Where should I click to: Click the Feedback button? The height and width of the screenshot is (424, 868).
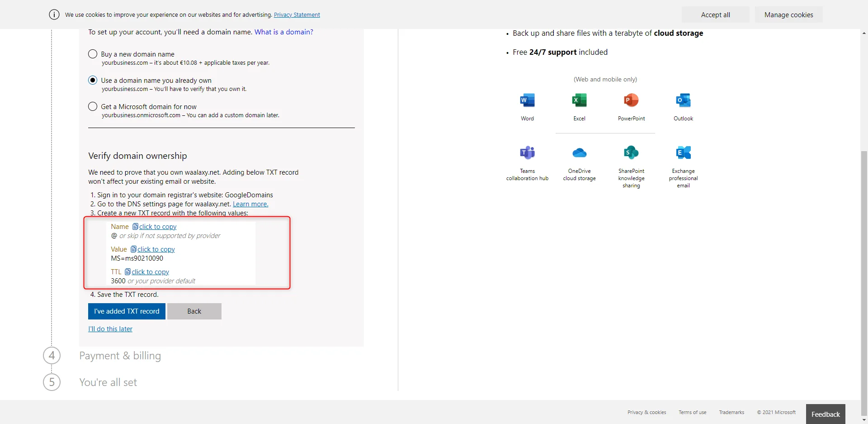[x=826, y=414]
